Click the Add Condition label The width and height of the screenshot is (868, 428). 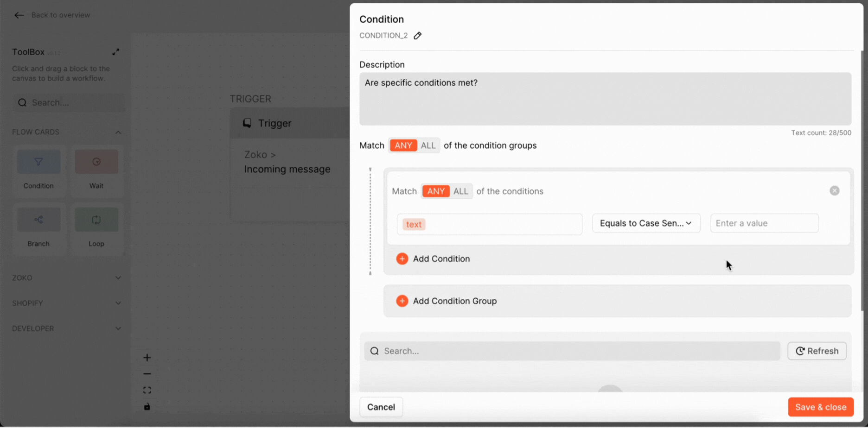pos(441,259)
